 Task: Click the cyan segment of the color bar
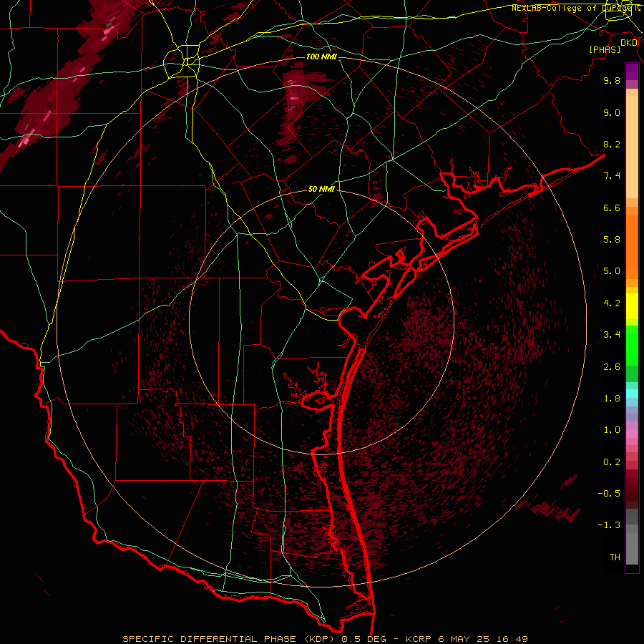(632, 394)
